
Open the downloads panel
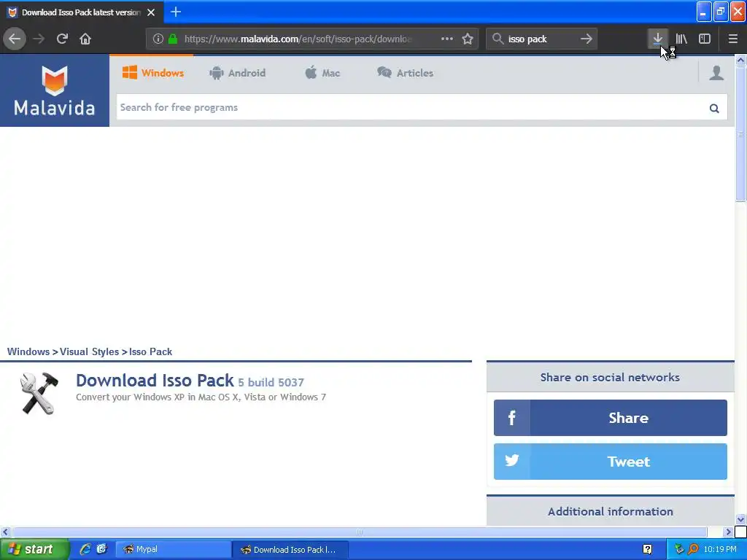tap(657, 39)
